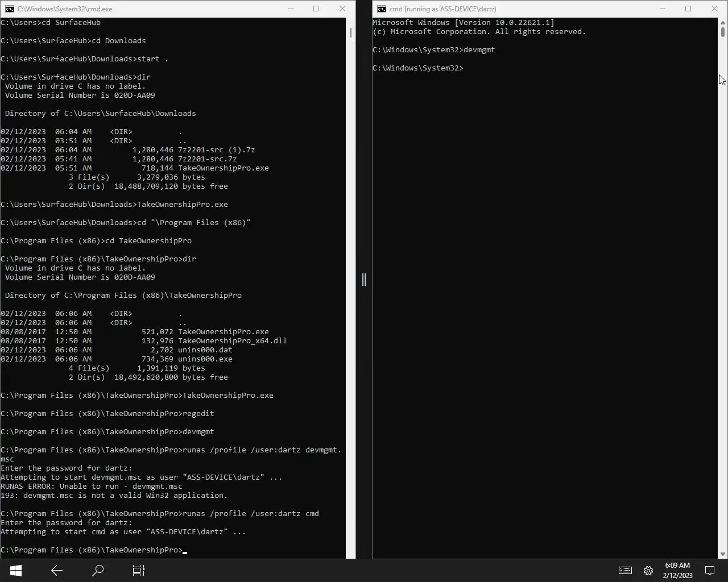Click scroll-up arrow in right cmd window
Image resolution: width=728 pixels, height=582 pixels.
(723, 22)
